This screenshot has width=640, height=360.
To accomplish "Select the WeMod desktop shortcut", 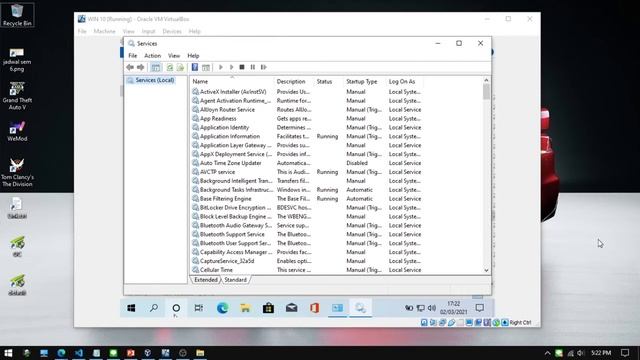I will click(17, 131).
